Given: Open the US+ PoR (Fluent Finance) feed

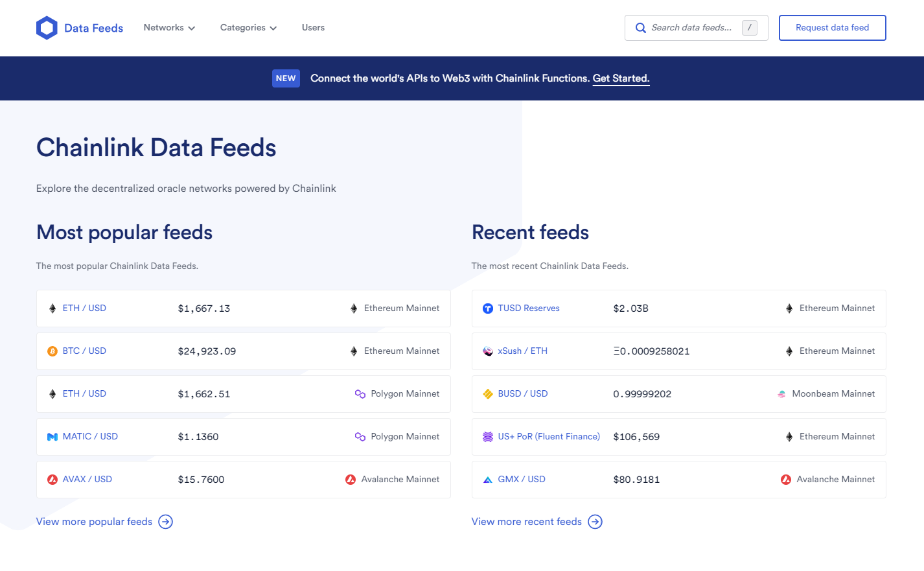Looking at the screenshot, I should [x=549, y=436].
